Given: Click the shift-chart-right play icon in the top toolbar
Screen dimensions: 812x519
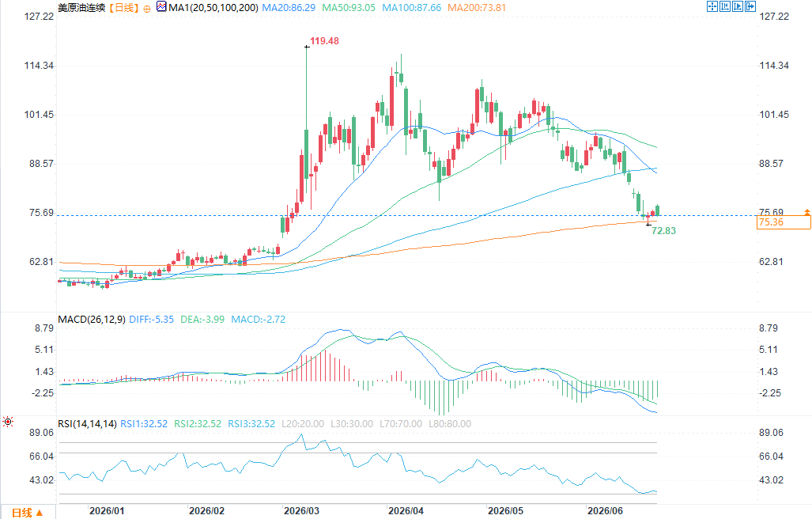Looking at the screenshot, I should (x=738, y=6).
